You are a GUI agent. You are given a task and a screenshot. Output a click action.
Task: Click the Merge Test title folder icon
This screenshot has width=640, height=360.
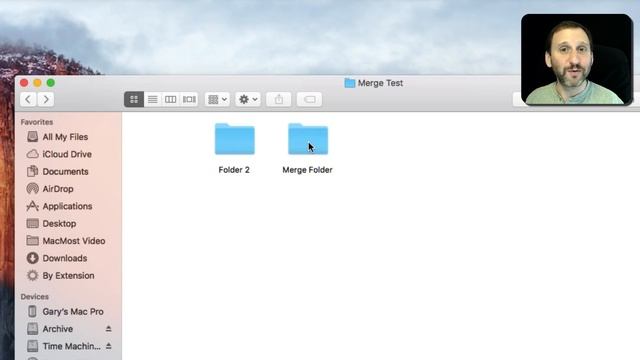(x=350, y=83)
